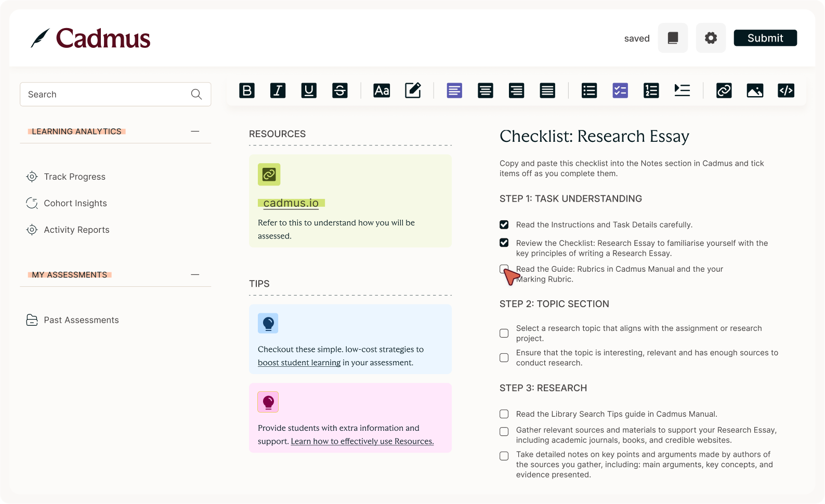This screenshot has width=825, height=504.
Task: Click the TIPS section title
Action: coord(259,284)
